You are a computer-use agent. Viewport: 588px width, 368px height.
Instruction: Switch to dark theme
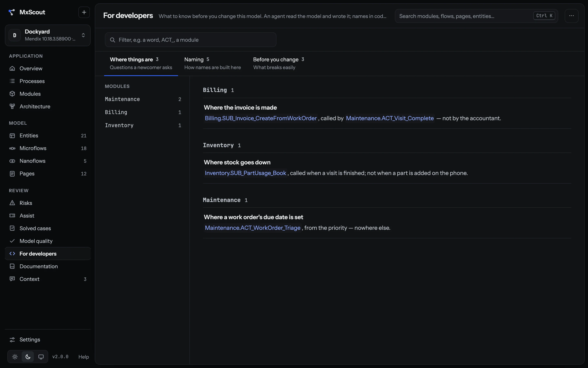[28, 357]
